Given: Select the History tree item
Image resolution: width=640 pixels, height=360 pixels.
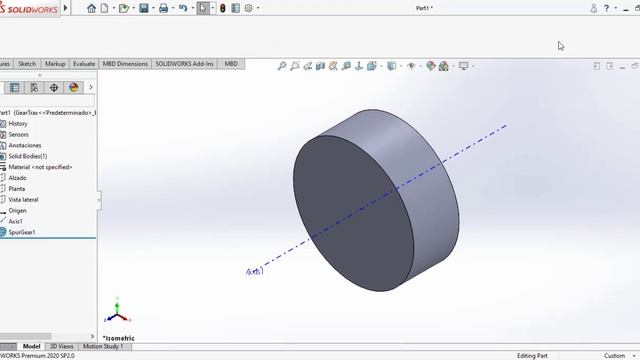Looking at the screenshot, I should tap(18, 123).
